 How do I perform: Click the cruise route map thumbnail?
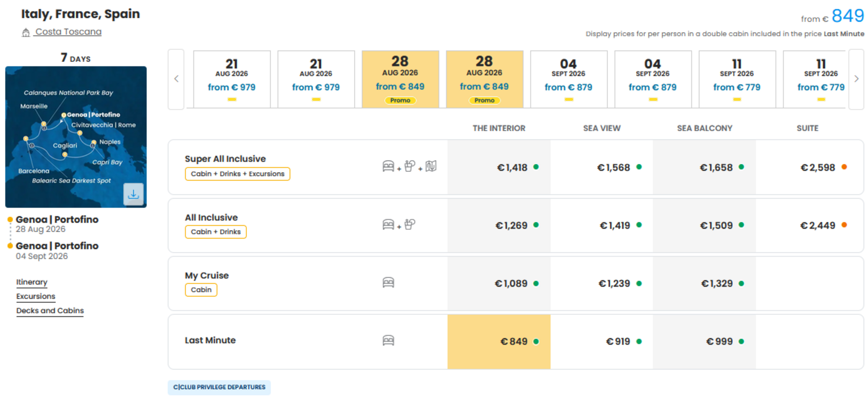coord(76,137)
